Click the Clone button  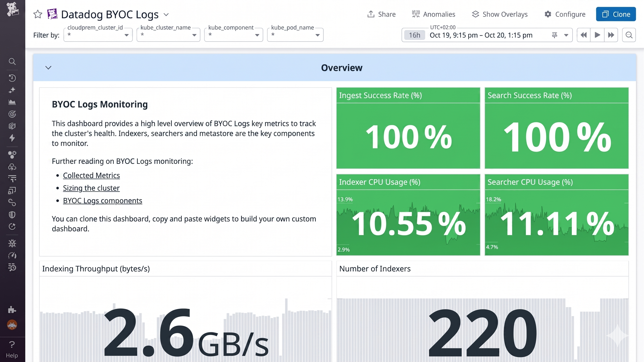point(616,14)
